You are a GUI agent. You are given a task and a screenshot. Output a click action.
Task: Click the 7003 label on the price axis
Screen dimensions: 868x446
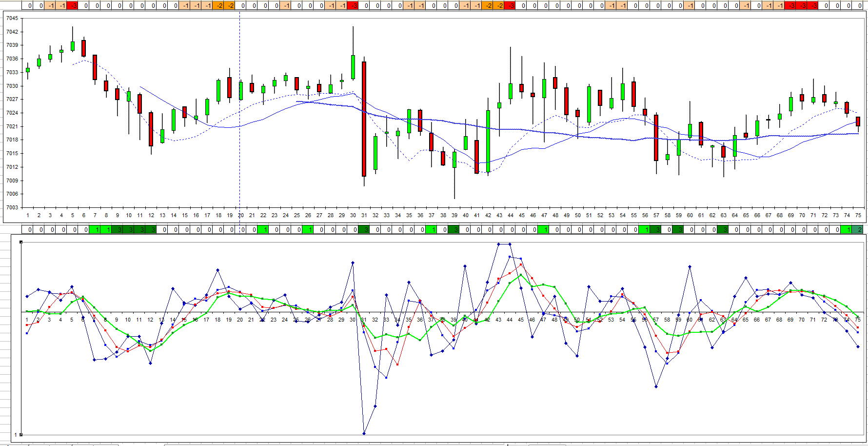click(x=12, y=207)
